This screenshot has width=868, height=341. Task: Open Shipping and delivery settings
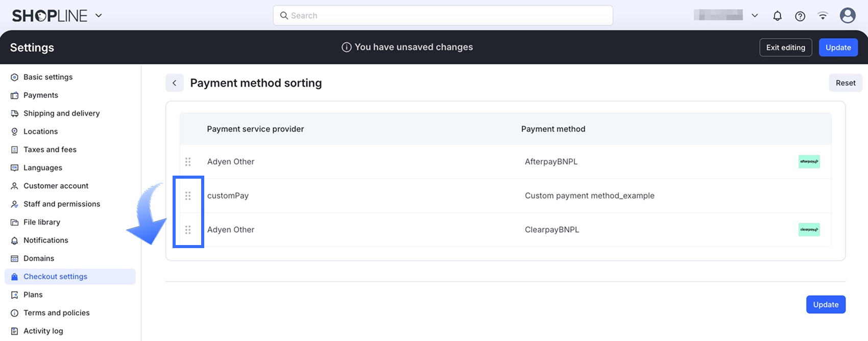[61, 113]
